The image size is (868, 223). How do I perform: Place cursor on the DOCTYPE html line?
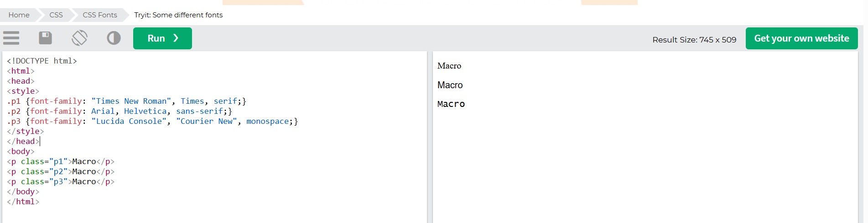pos(42,61)
